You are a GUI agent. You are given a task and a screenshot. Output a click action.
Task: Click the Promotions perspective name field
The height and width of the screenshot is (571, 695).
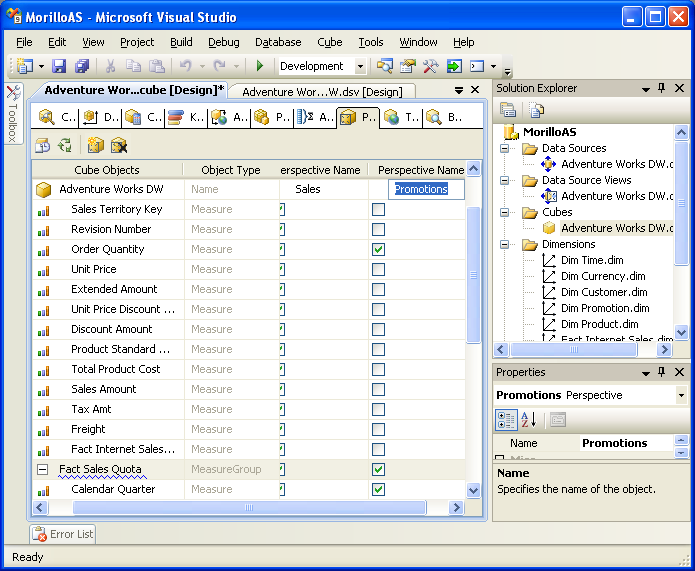[x=426, y=189]
